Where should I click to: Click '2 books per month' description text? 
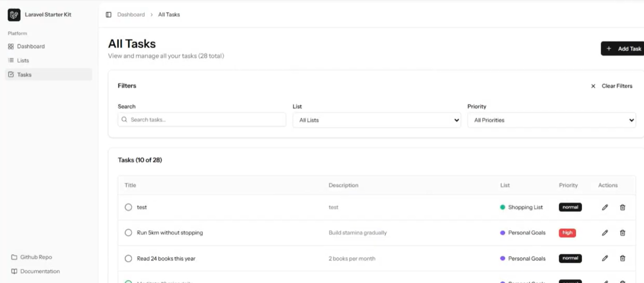(352, 259)
